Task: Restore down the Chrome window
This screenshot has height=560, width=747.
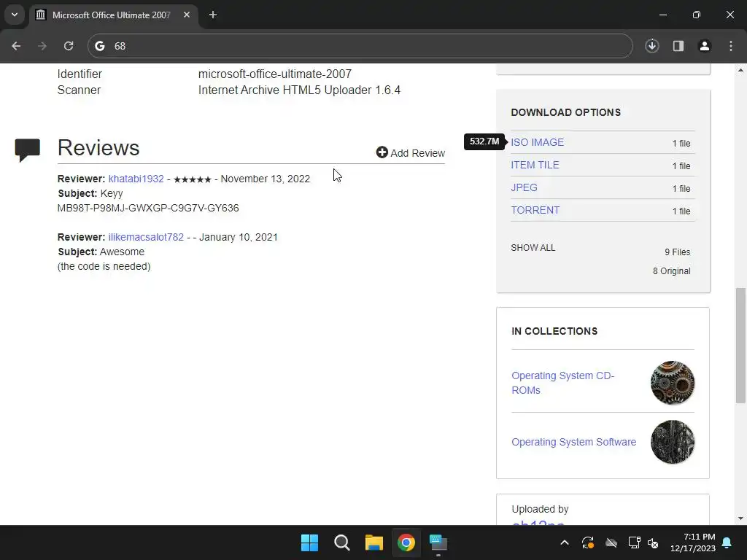Action: tap(697, 15)
